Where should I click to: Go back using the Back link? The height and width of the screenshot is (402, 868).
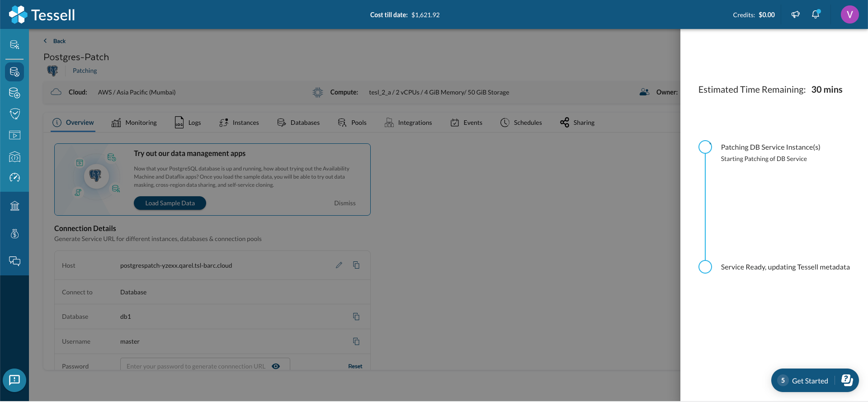pyautogui.click(x=55, y=41)
